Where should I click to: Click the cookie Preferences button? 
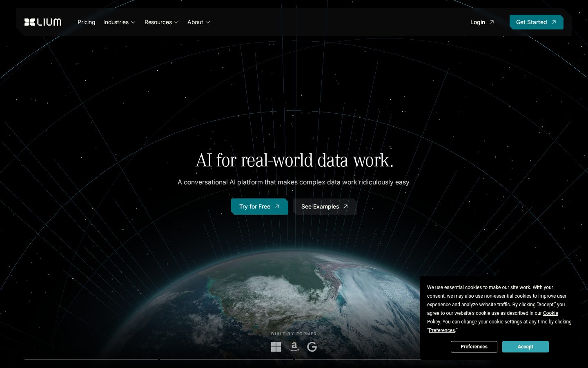(x=474, y=347)
